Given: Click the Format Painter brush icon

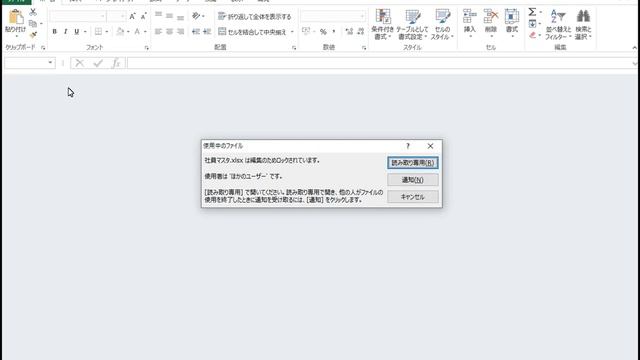Looking at the screenshot, I should (x=33, y=35).
